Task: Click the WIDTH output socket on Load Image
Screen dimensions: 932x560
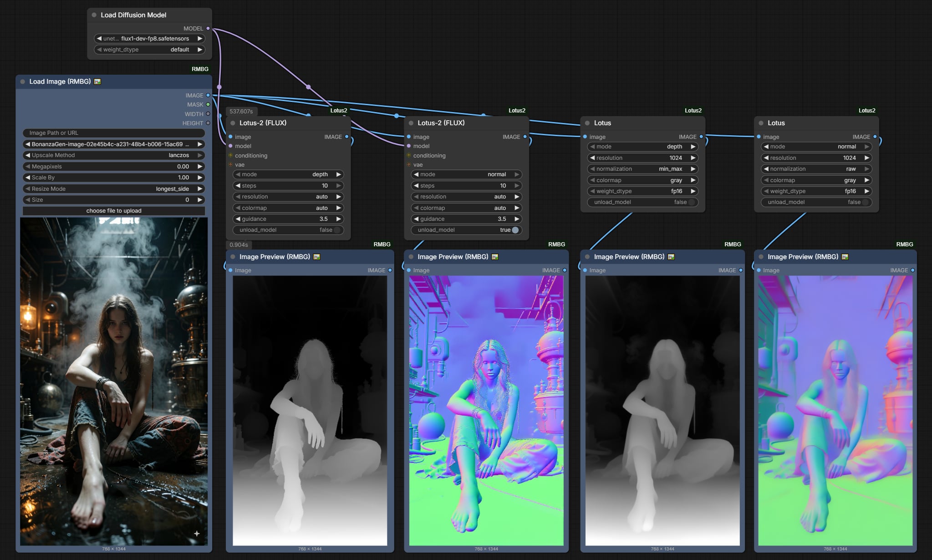Action: pos(208,114)
